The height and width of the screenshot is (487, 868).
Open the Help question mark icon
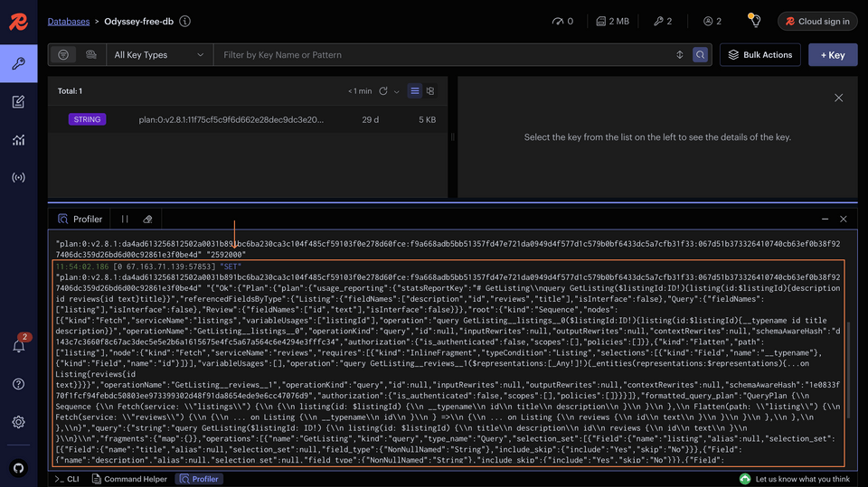pos(18,384)
